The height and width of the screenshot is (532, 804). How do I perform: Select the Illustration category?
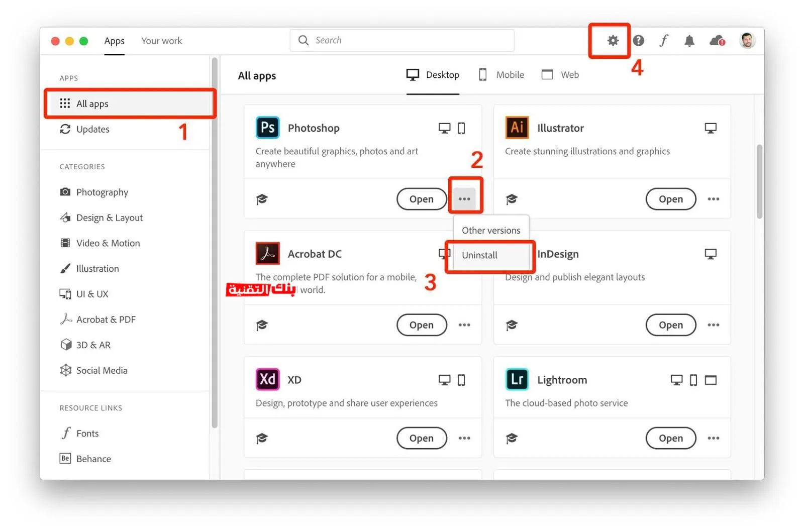pos(126,268)
